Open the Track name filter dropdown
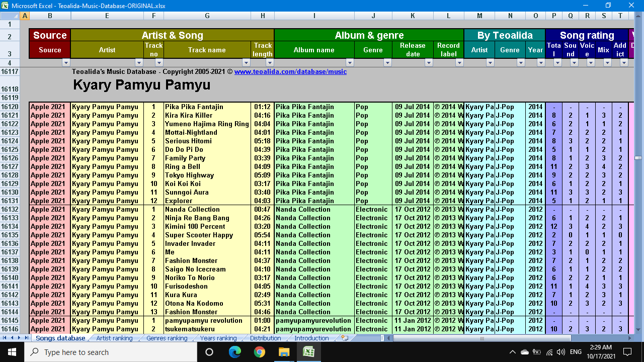The height and width of the screenshot is (362, 644). coord(246,63)
